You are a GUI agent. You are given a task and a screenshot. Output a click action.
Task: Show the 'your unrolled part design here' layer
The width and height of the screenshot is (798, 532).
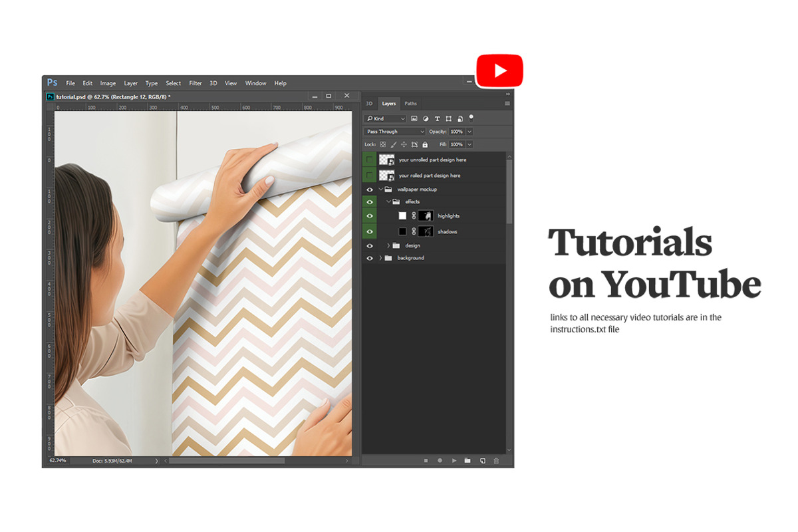(370, 160)
